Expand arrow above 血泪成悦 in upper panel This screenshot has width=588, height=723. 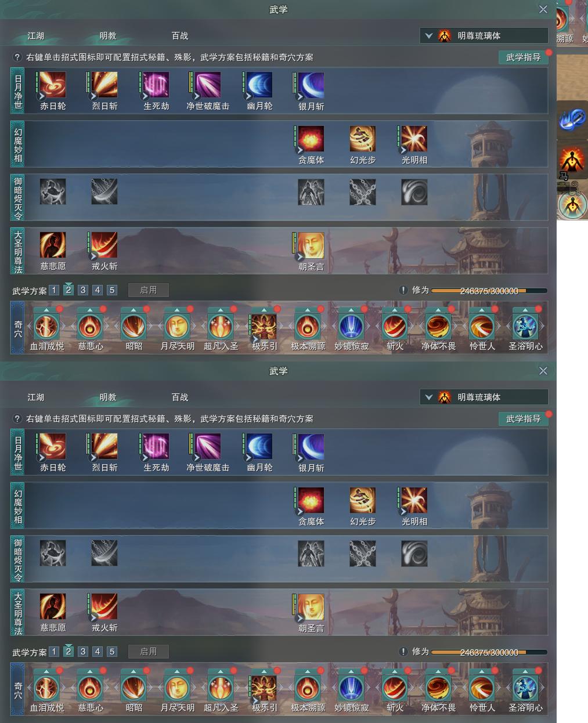coord(46,310)
